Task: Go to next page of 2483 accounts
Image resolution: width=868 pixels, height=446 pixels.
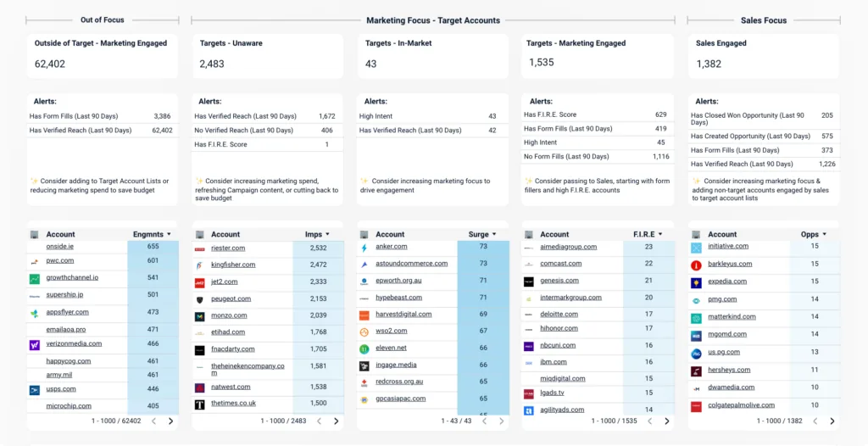Action: [x=336, y=421]
